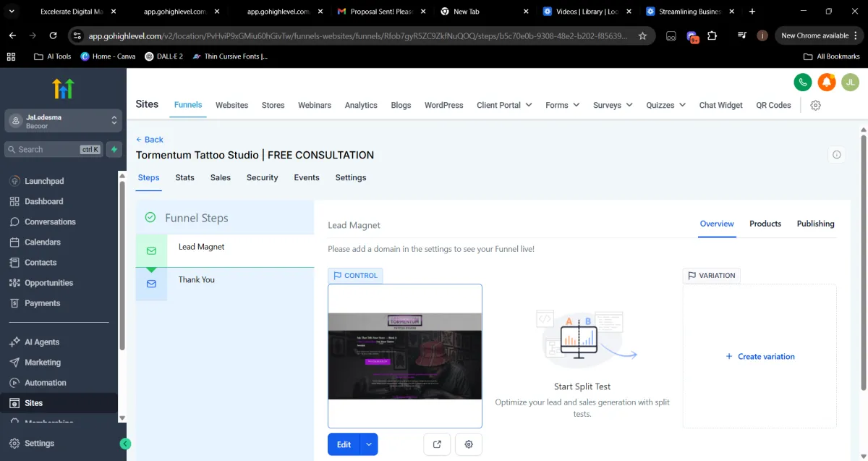
Task: Click the funnel info circle icon
Action: (837, 155)
